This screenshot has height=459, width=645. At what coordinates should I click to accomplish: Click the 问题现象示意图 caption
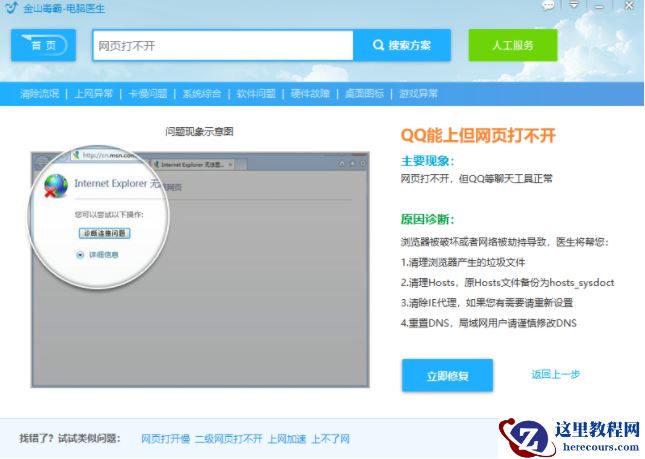point(200,132)
